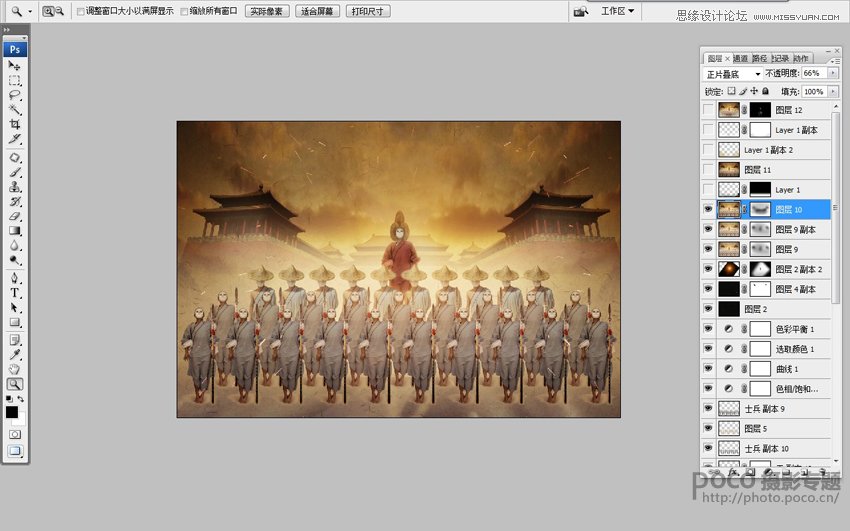This screenshot has height=531, width=850.
Task: Open the 工作区 workspace dropdown
Action: tap(617, 11)
